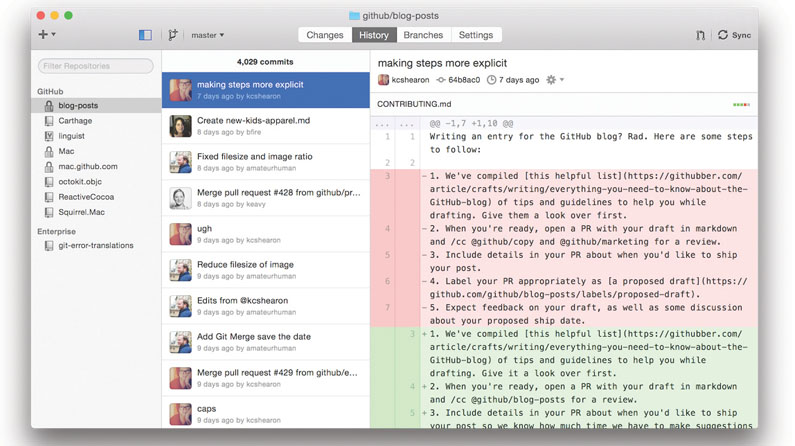Select commit 'Edits from @kcshearon'
The image size is (795, 446).
click(266, 306)
